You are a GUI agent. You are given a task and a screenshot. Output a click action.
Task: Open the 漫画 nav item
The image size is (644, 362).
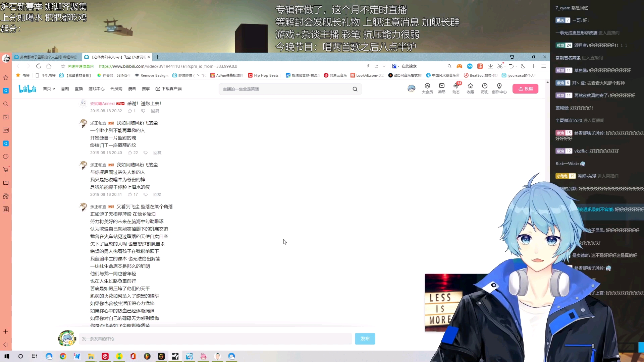click(x=132, y=89)
